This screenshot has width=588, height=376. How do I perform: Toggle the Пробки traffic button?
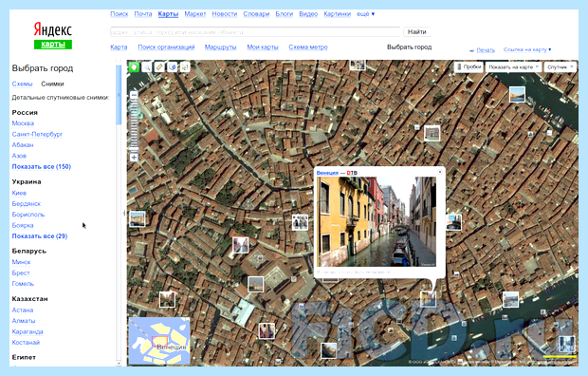coord(469,66)
